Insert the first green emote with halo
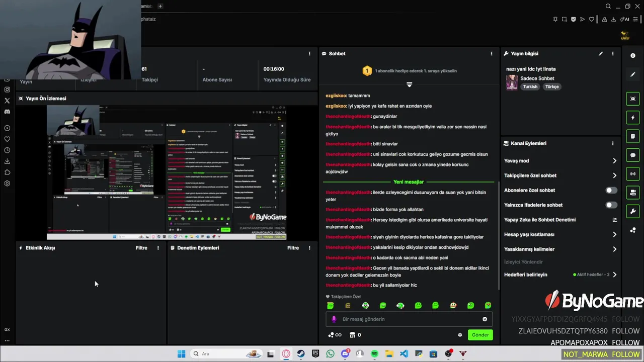This screenshot has height=362, width=644. 331,305
